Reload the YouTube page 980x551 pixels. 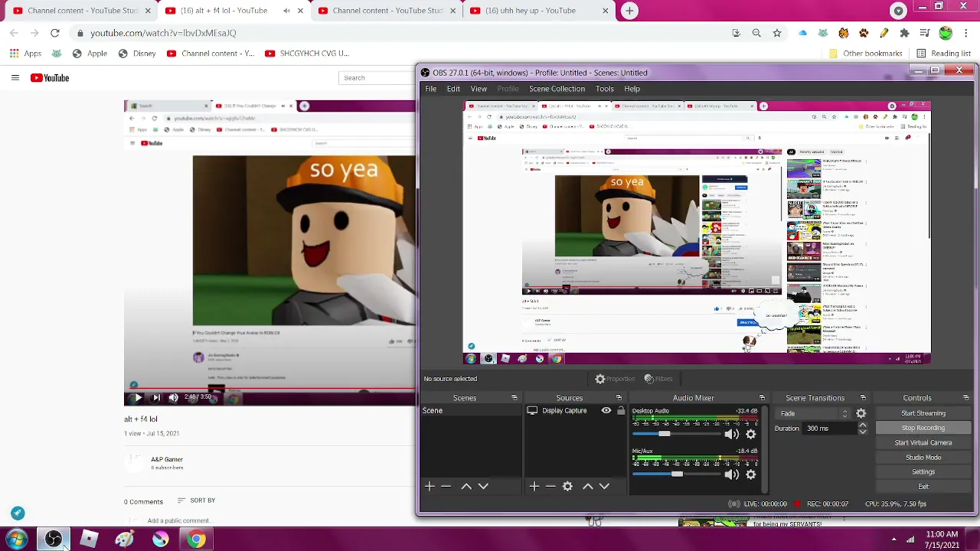(55, 33)
